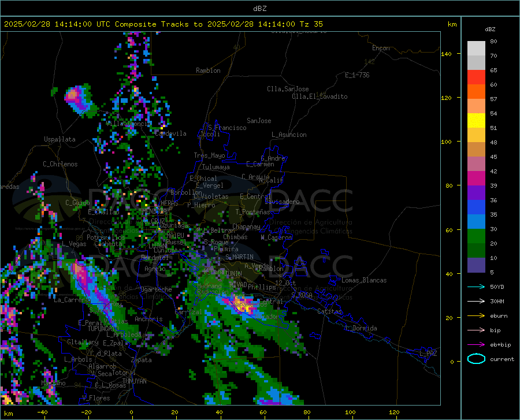
Task: Click the Zapata map label
Action: point(142,360)
